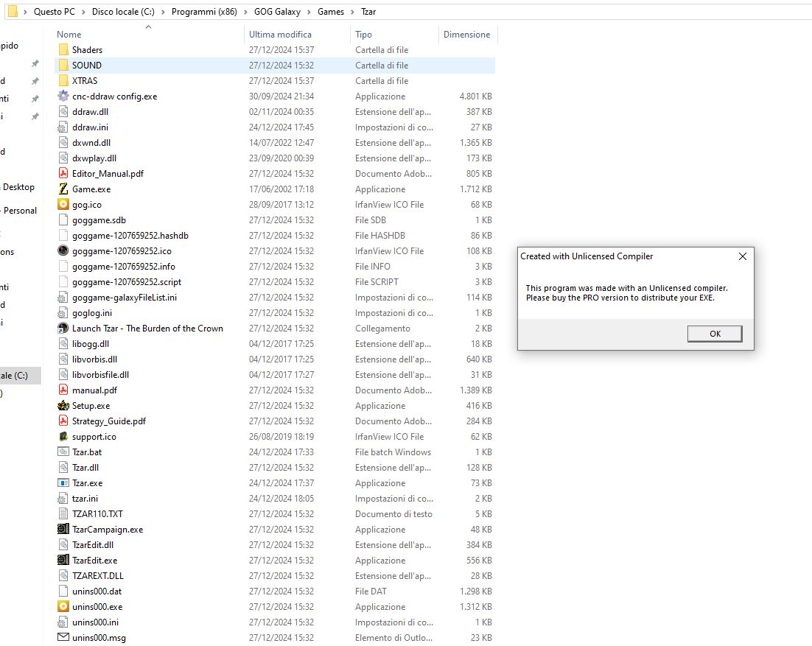This screenshot has height=646, width=812.
Task: Select the support.ico file icon
Action: tap(63, 437)
